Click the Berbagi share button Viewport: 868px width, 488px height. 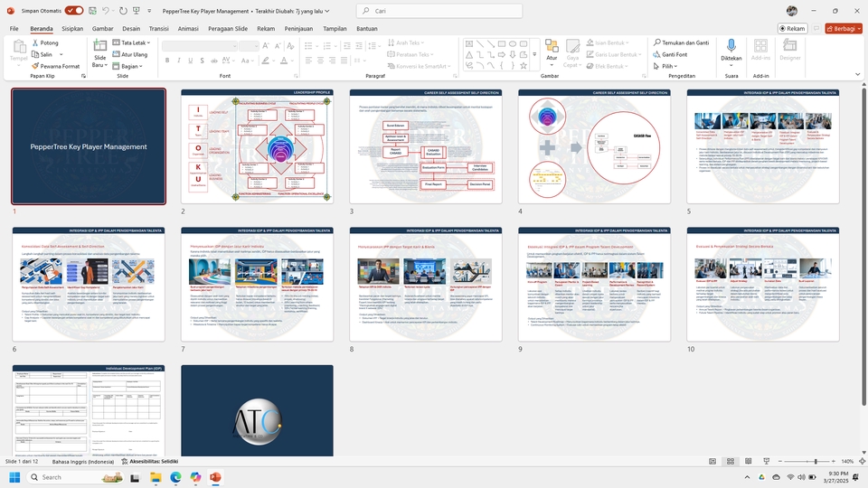[844, 28]
